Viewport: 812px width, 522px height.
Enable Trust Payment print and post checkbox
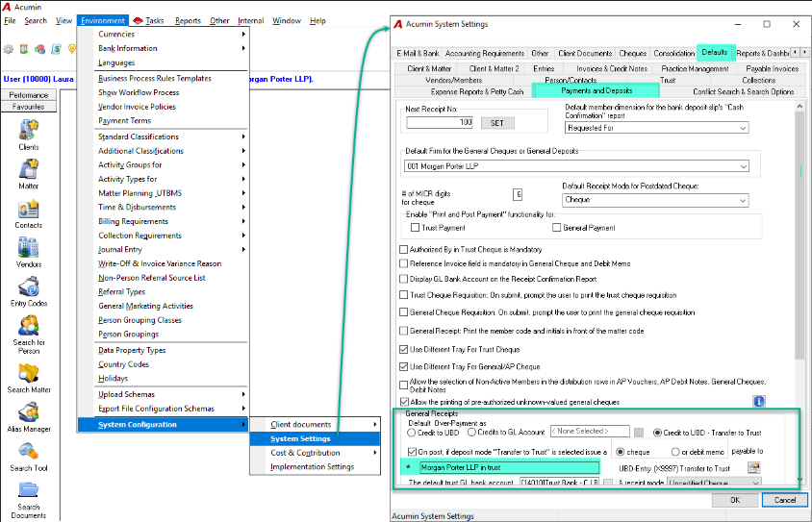415,227
